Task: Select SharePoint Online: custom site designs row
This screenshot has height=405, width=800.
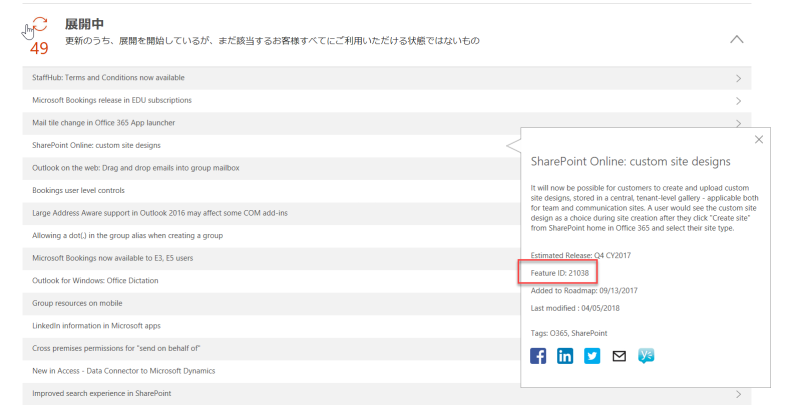Action: coord(271,145)
